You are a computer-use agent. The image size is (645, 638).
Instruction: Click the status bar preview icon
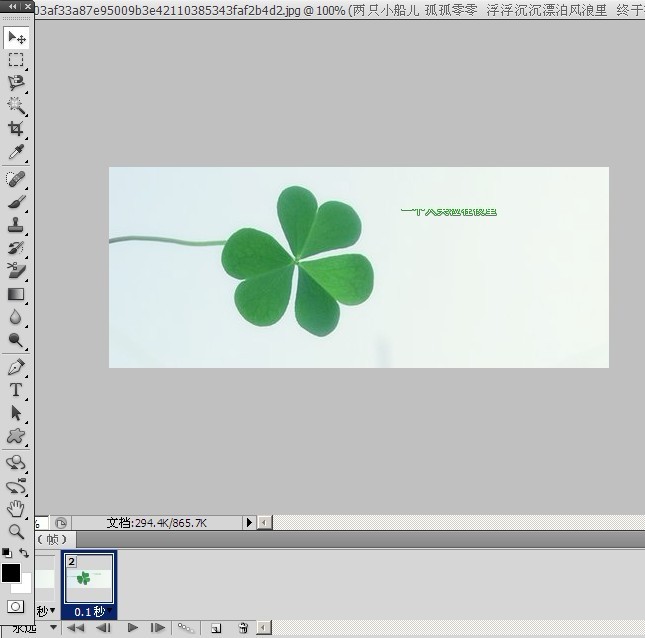[x=60, y=523]
